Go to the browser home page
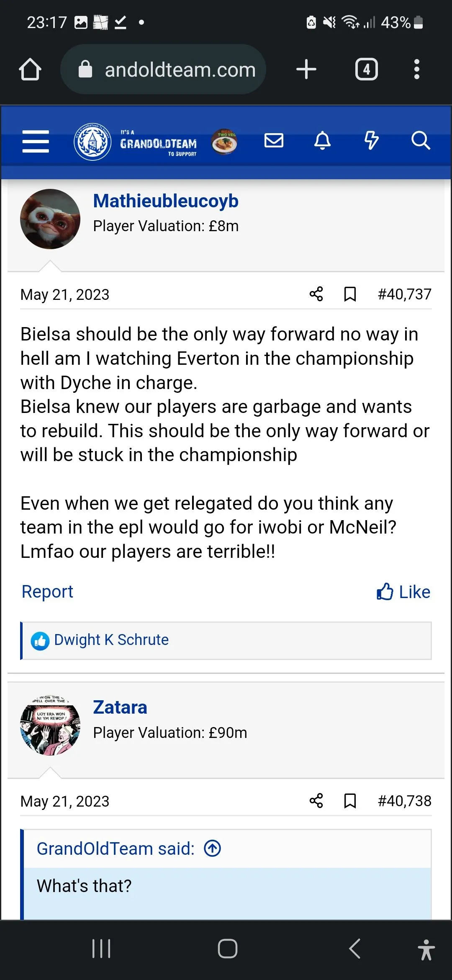The width and height of the screenshot is (452, 980). (30, 69)
